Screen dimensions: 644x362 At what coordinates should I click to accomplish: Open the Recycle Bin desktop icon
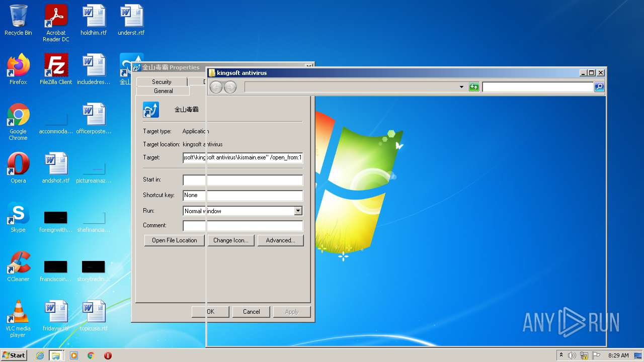[x=18, y=20]
